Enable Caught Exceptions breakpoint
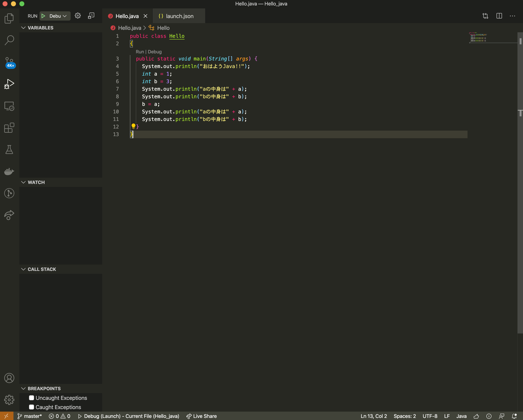 [x=32, y=407]
